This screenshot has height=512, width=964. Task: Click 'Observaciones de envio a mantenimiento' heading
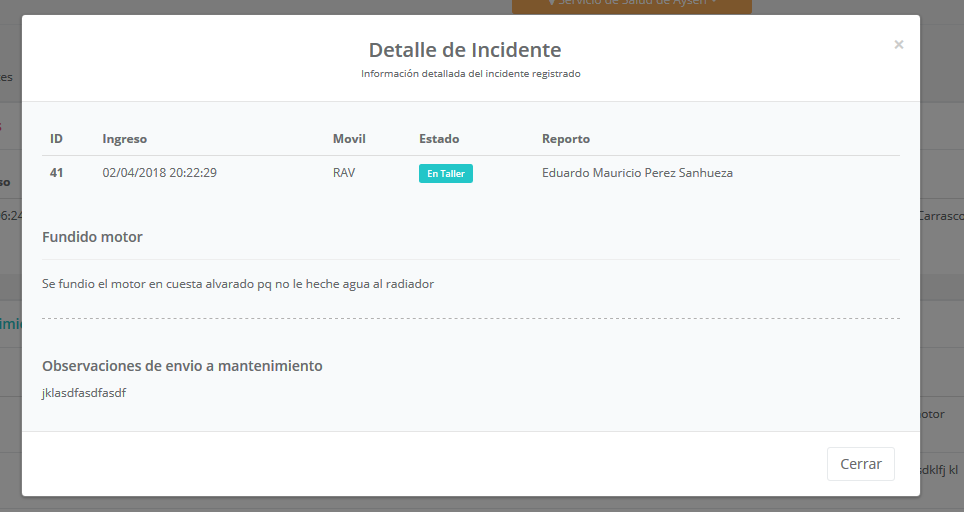click(x=182, y=366)
